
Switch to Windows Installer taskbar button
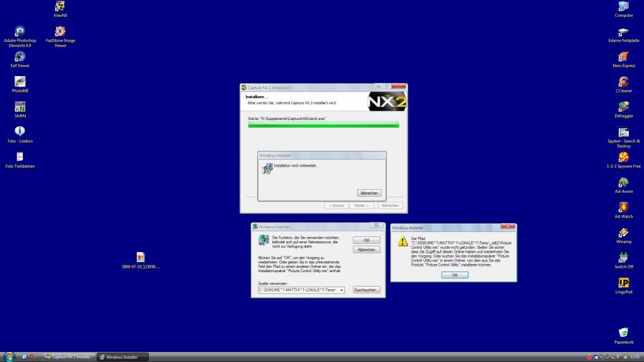[x=123, y=357]
